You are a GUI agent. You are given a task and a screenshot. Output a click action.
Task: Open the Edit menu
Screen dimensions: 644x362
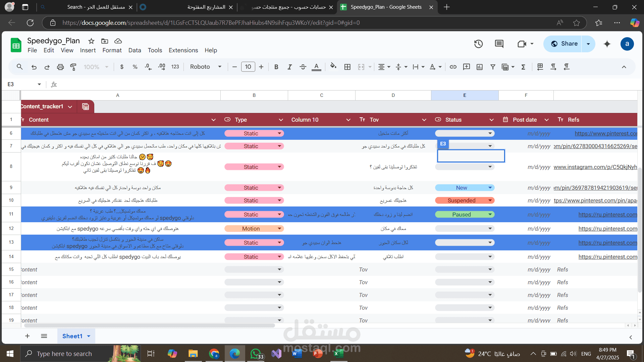coord(49,50)
